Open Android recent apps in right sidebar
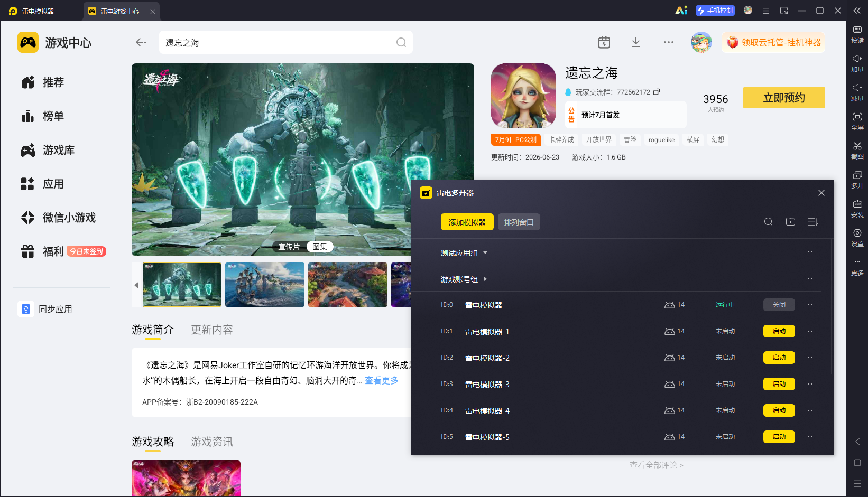868x497 pixels. click(857, 483)
